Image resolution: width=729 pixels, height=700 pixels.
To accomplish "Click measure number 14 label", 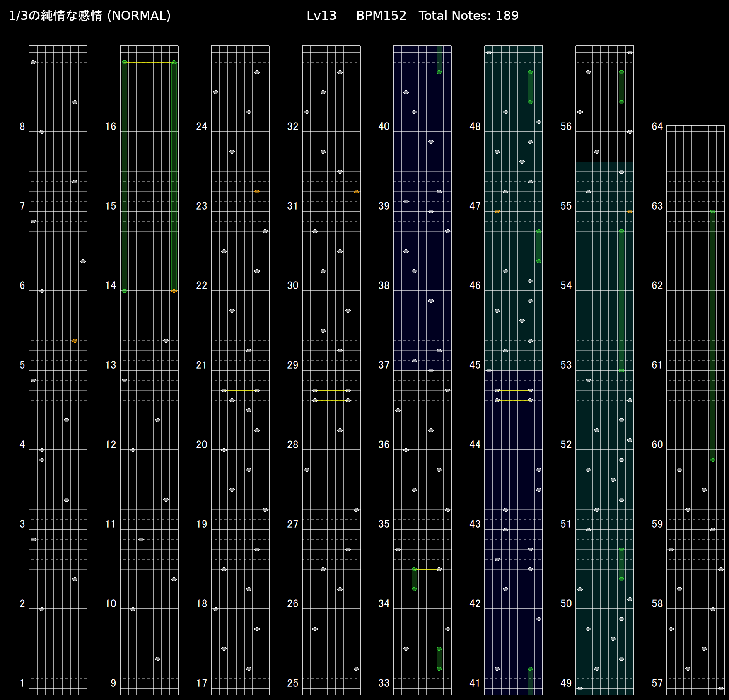I will coord(111,285).
